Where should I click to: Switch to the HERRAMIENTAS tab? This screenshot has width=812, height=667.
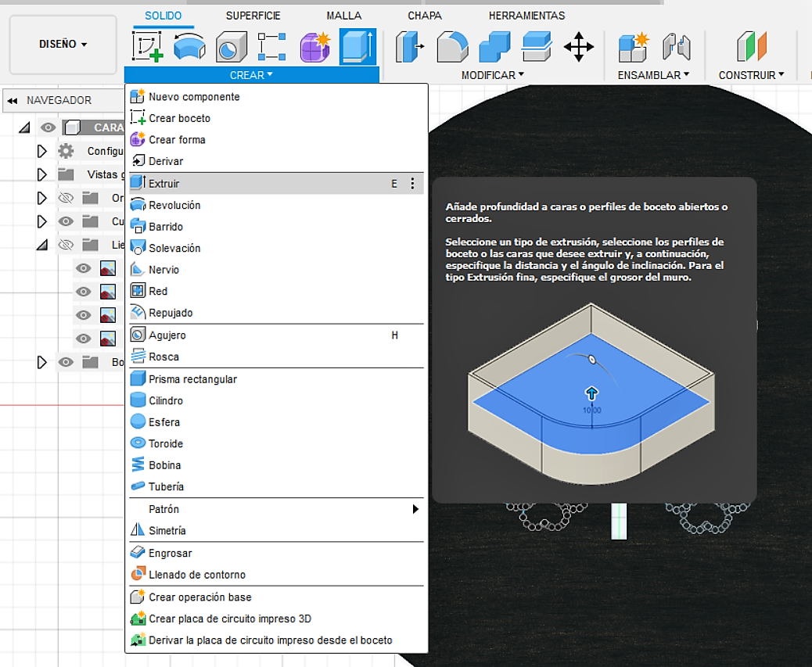click(x=526, y=16)
